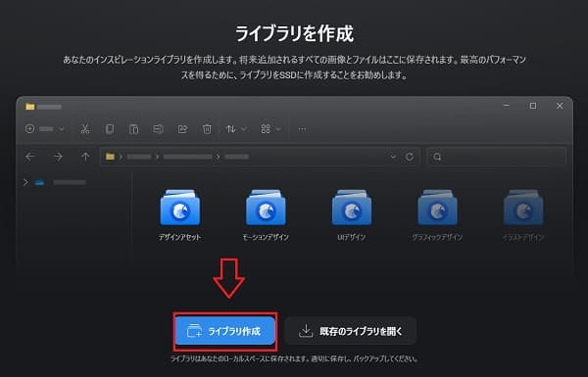Click the Paste clipboard icon
Viewport: 588px width, 377px height.
tap(134, 129)
